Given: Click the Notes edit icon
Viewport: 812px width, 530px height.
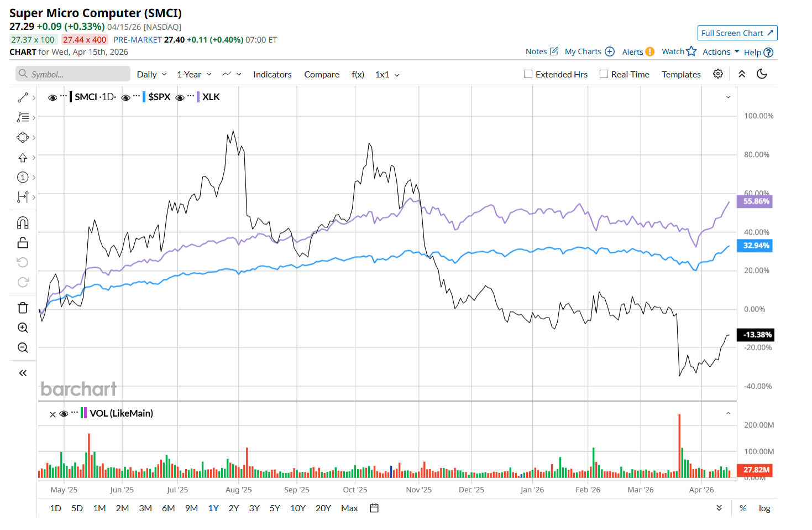Looking at the screenshot, I should pos(554,51).
